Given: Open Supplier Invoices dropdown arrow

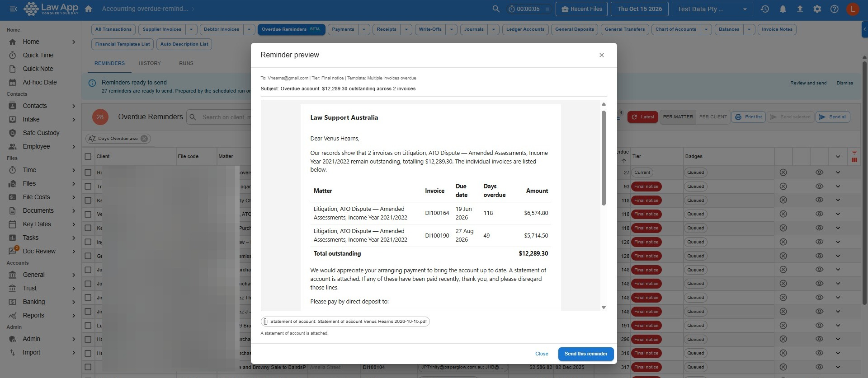Looking at the screenshot, I should click(x=191, y=29).
